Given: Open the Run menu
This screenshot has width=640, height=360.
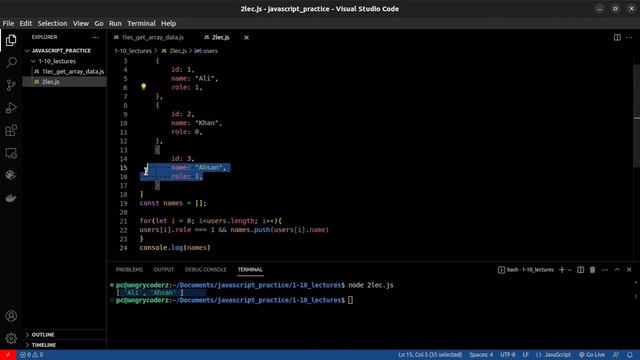Looking at the screenshot, I should click(x=115, y=23).
